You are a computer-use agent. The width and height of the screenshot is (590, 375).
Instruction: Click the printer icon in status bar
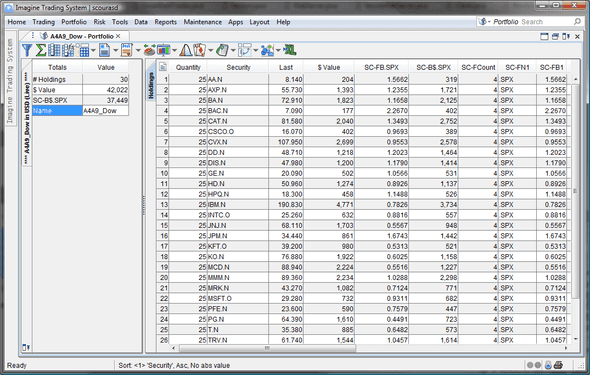click(x=559, y=365)
